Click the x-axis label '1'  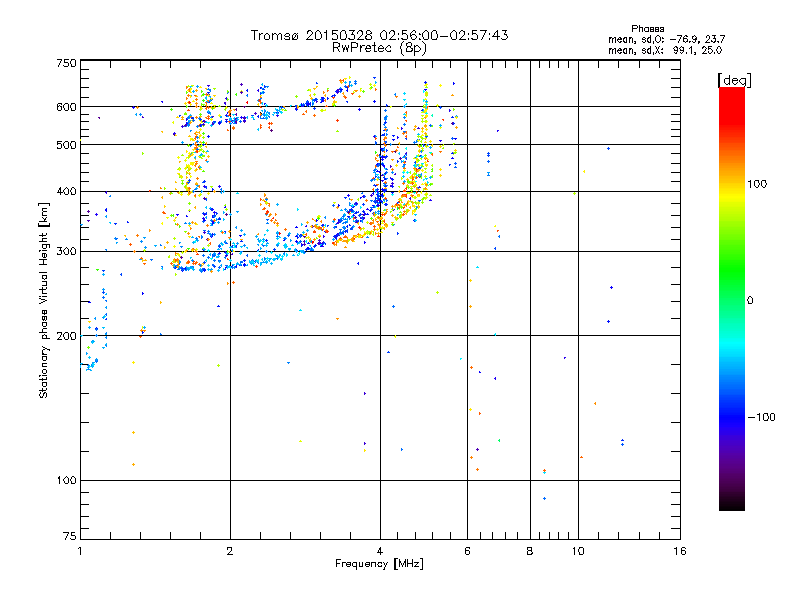80,551
